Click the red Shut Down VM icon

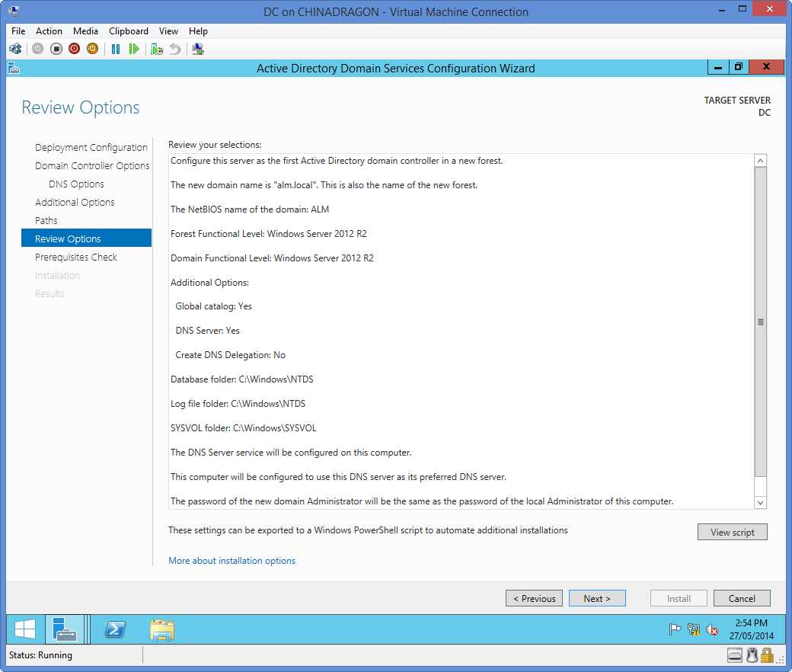[x=75, y=49]
